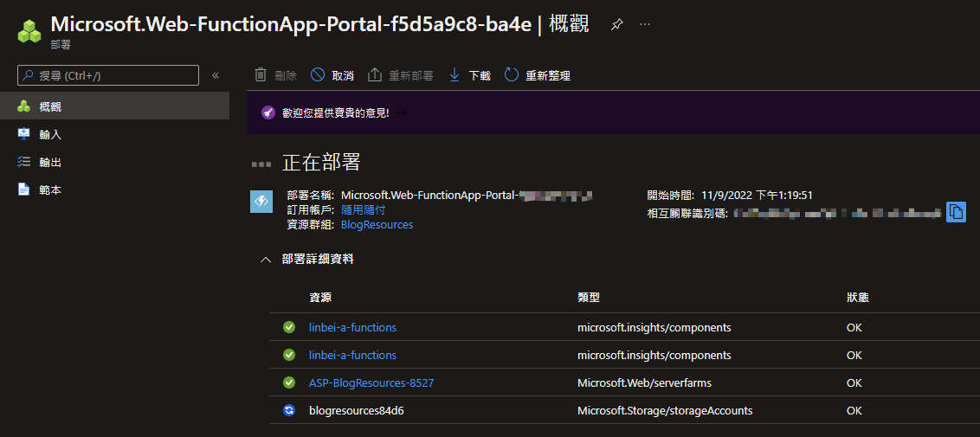Click the 正在部署 status heading

pos(321,164)
